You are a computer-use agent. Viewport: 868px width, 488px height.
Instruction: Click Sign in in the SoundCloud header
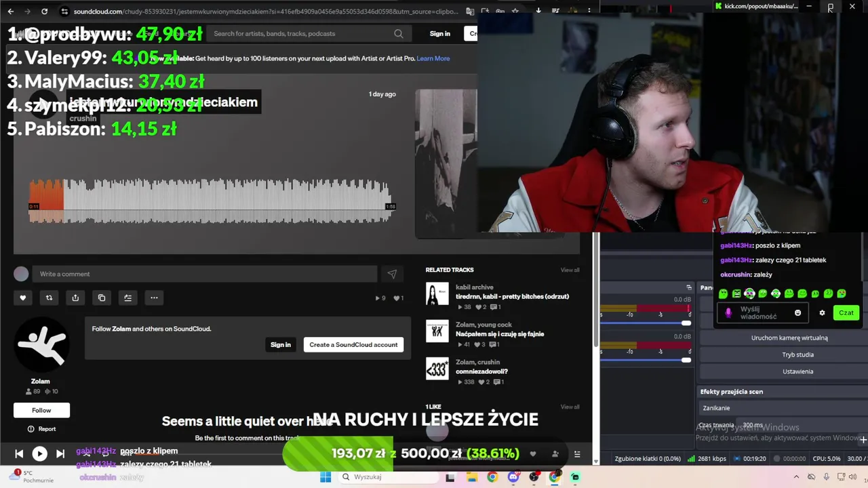point(439,33)
